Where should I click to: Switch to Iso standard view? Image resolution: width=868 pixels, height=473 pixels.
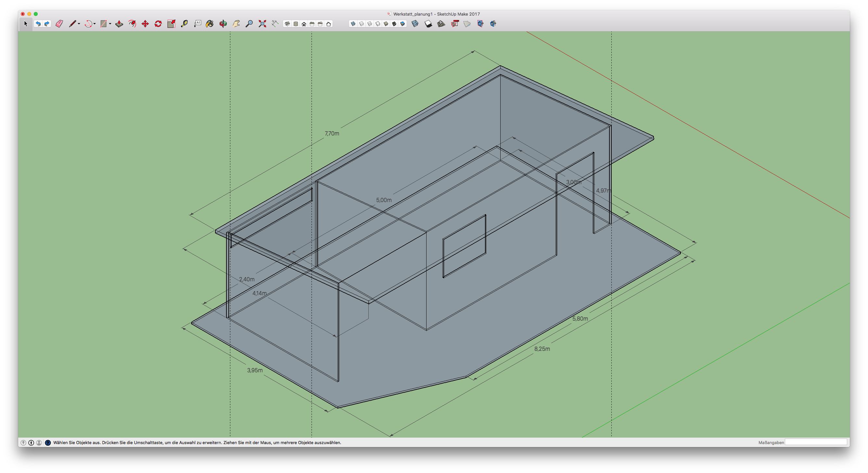pos(287,24)
